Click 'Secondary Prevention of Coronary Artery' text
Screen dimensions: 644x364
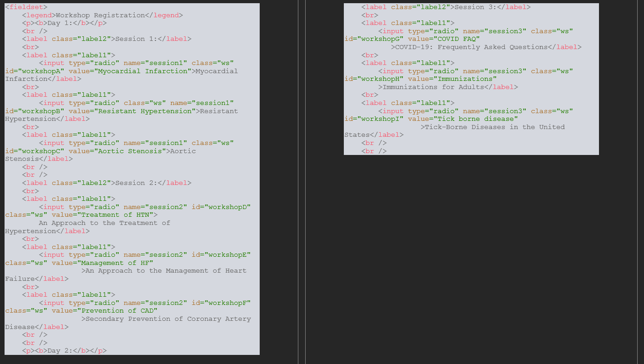[168, 319]
